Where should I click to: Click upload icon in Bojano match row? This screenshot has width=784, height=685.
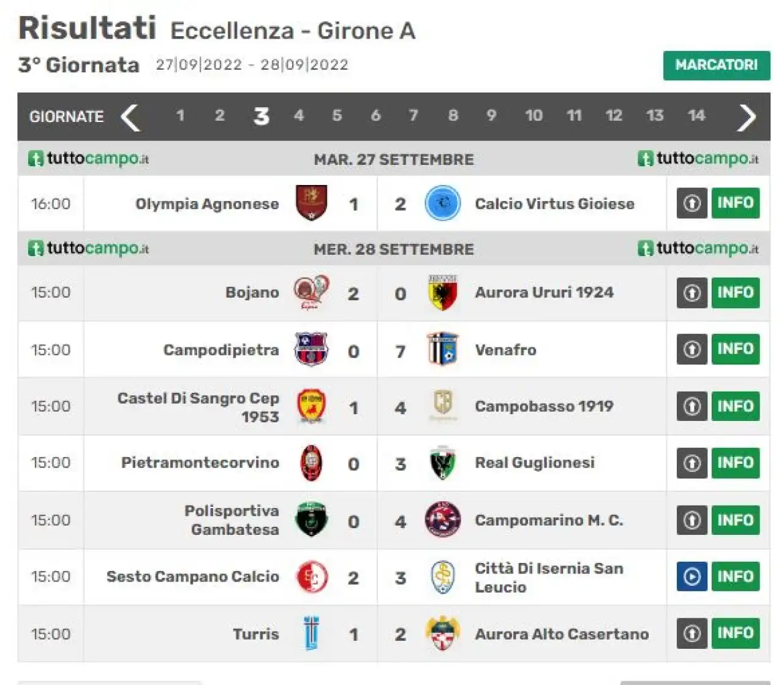click(692, 292)
